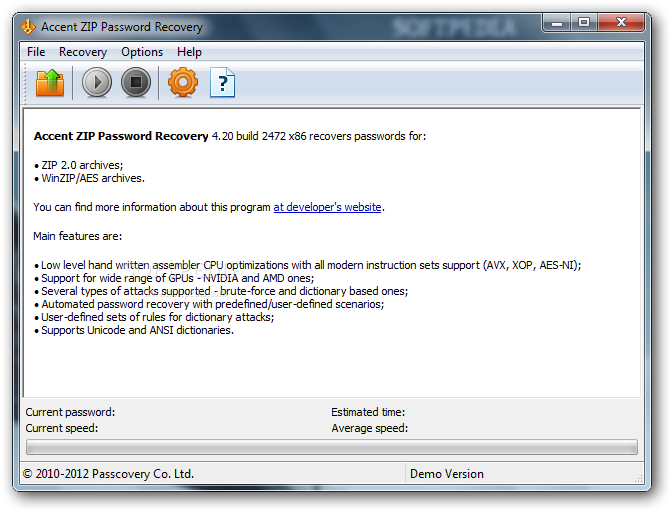Start password recovery with the play button

pyautogui.click(x=97, y=82)
